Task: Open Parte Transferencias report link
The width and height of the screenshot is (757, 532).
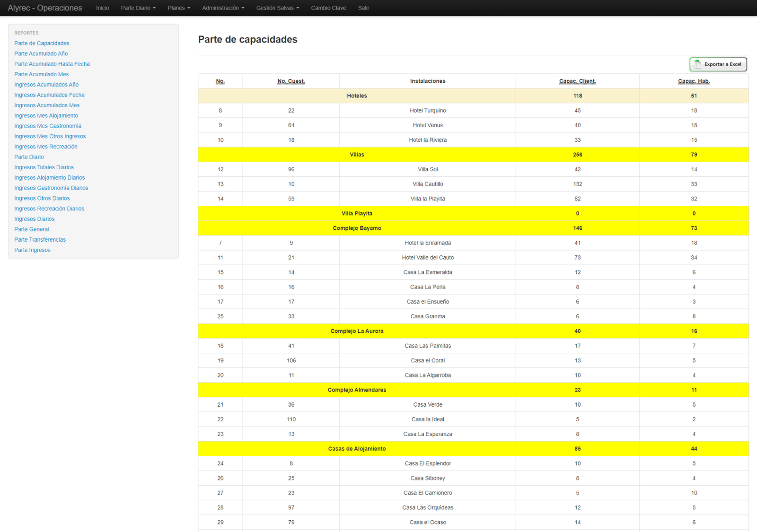Action: (x=40, y=240)
